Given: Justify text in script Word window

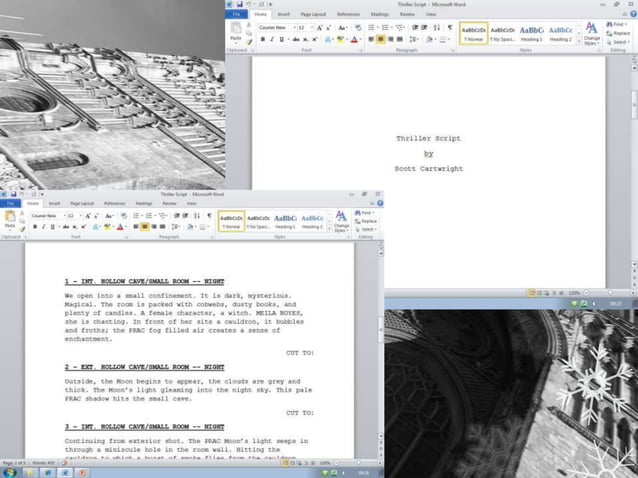Looking at the screenshot, I should coord(163,227).
